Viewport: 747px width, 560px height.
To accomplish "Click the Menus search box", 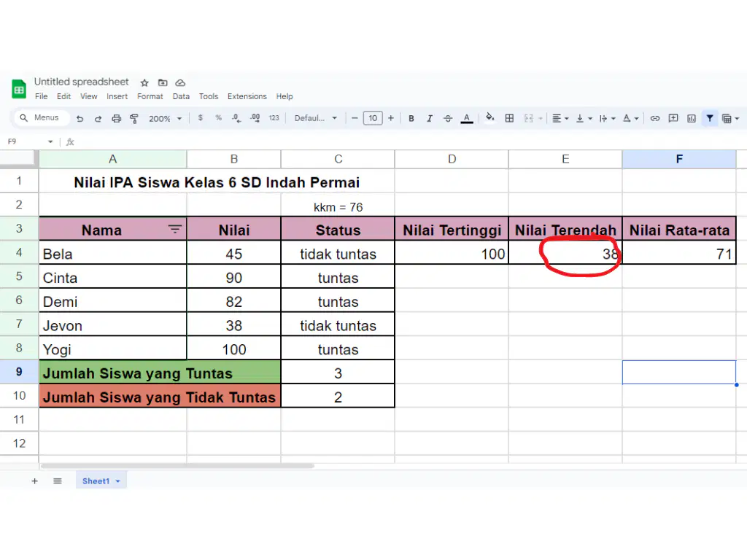I will (x=42, y=117).
